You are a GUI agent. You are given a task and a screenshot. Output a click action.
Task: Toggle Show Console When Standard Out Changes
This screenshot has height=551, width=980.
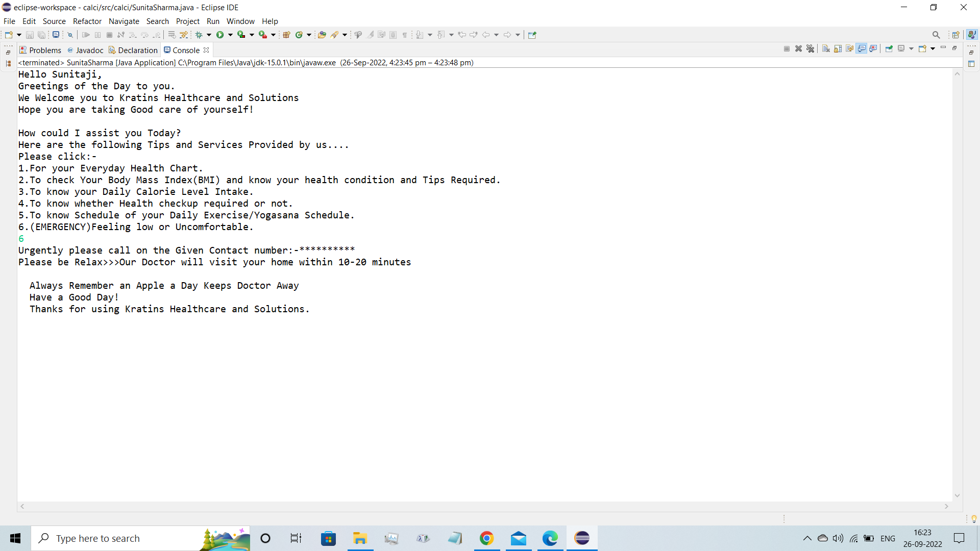[x=861, y=48]
